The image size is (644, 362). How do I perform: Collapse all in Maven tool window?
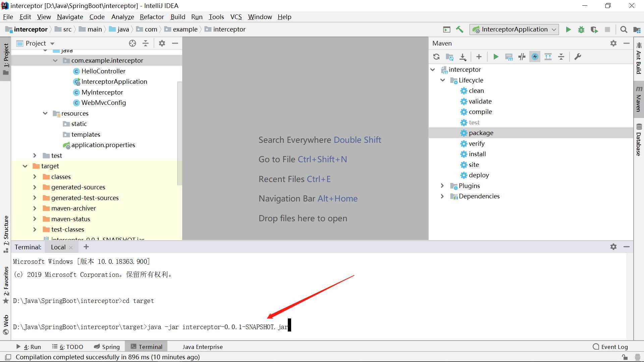tap(561, 57)
